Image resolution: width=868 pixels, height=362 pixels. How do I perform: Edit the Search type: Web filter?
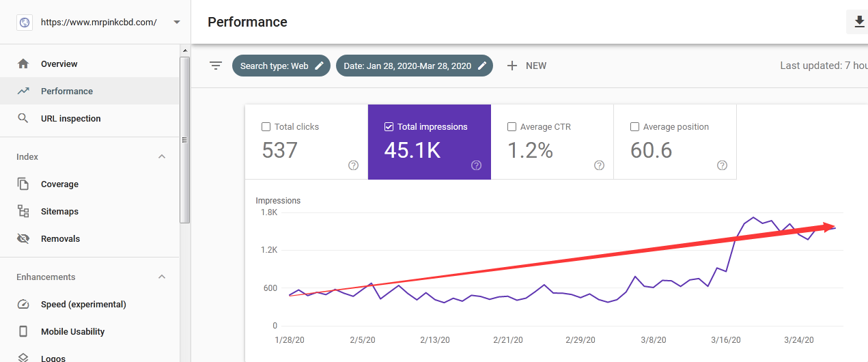281,66
